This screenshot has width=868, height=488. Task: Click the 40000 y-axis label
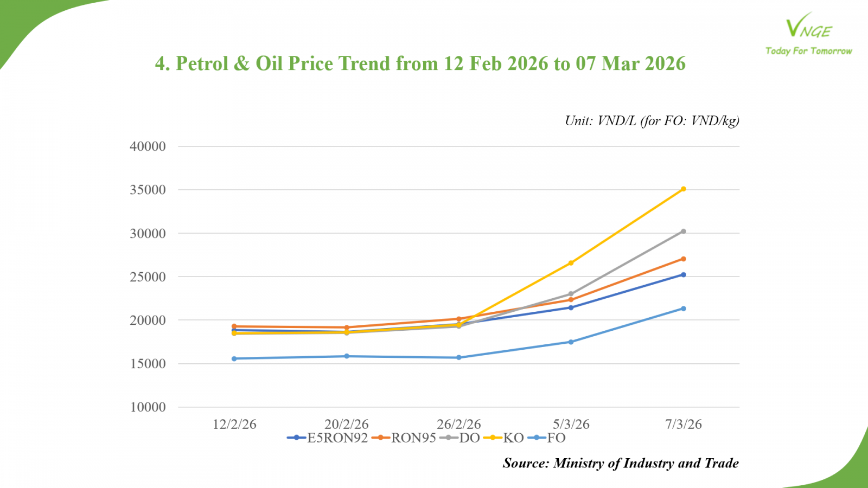[148, 146]
